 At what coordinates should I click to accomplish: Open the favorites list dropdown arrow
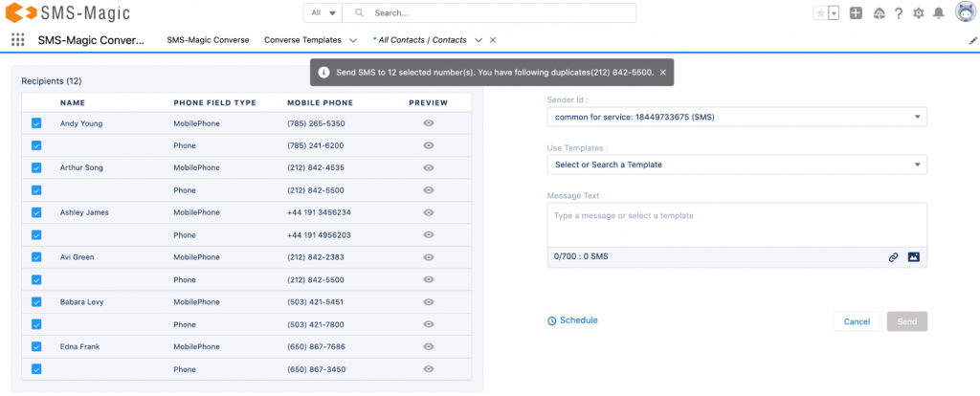834,13
